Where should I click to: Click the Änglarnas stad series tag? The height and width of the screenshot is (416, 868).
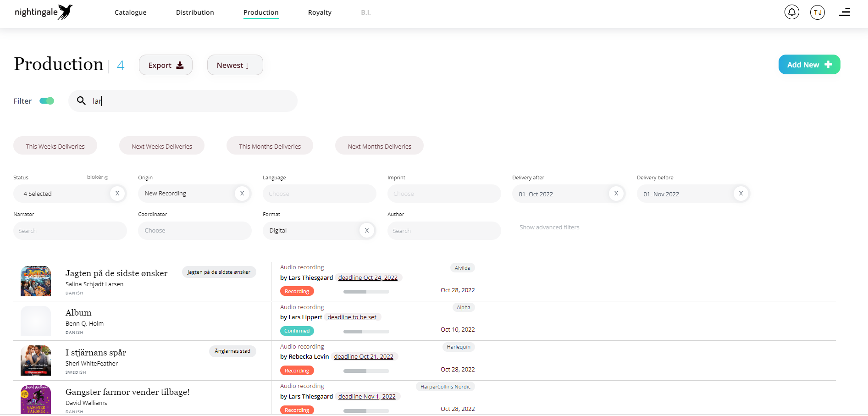tap(232, 351)
